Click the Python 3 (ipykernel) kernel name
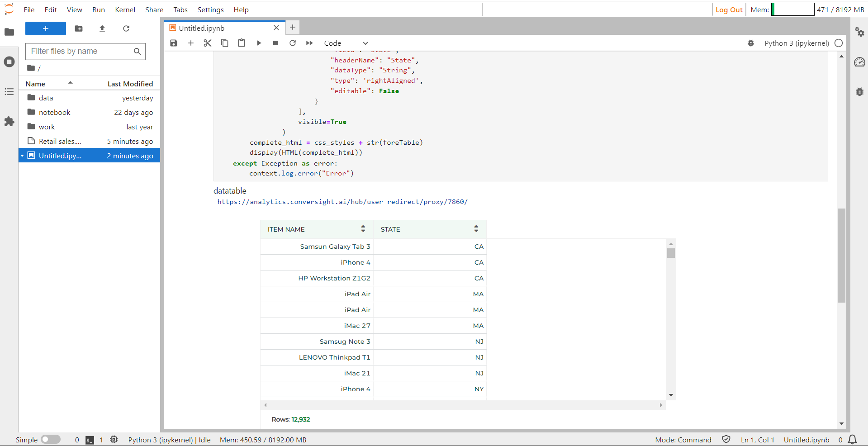868x446 pixels. coord(797,43)
